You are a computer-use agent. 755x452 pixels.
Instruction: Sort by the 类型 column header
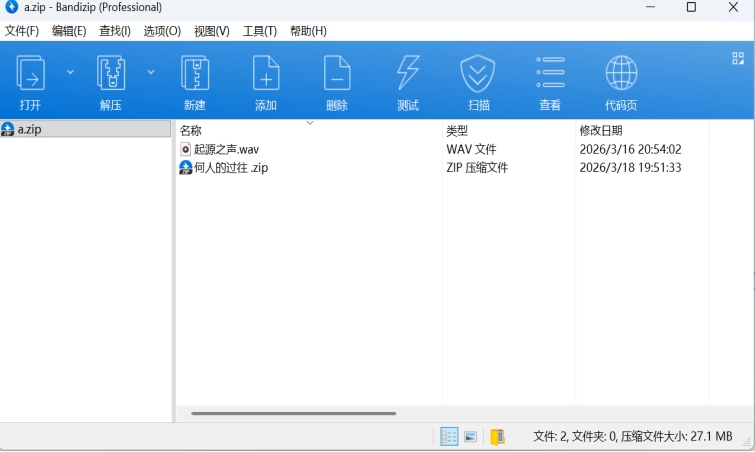click(456, 130)
